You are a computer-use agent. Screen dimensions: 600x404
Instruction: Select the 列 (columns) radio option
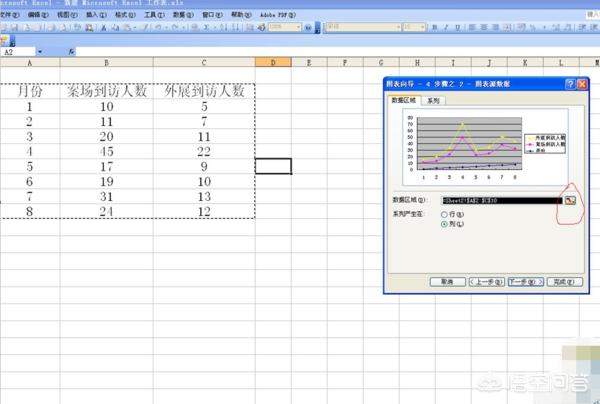(445, 225)
